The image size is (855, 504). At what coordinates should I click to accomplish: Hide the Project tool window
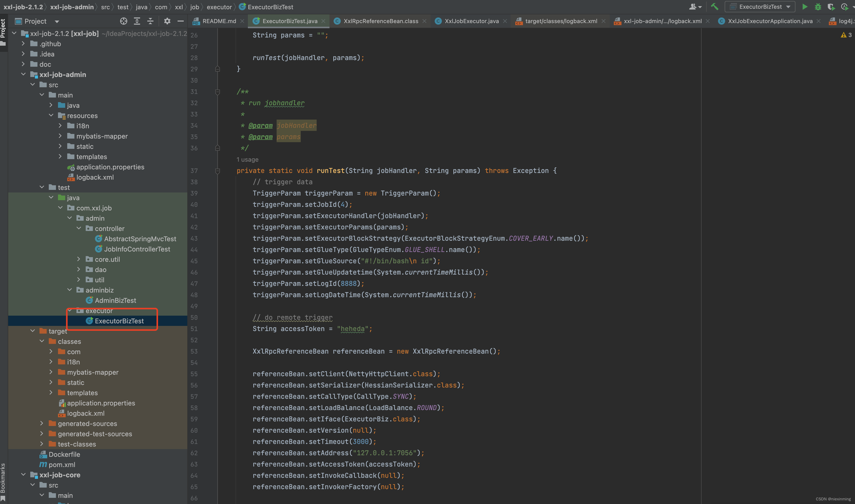click(x=181, y=21)
